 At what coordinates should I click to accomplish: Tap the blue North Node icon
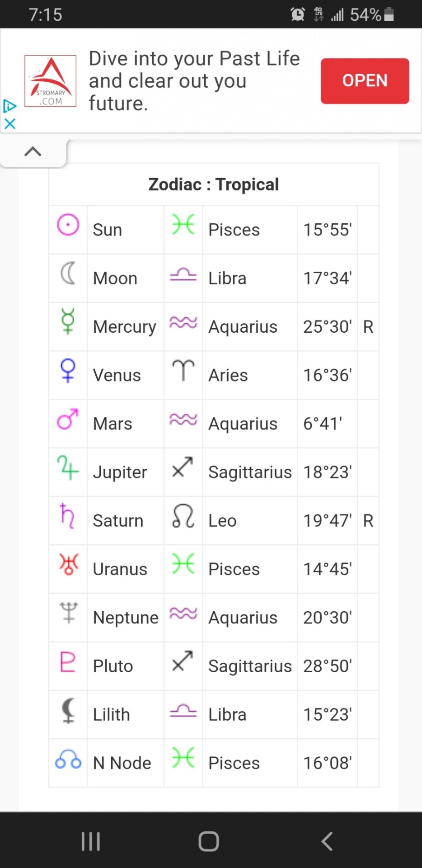click(x=68, y=759)
